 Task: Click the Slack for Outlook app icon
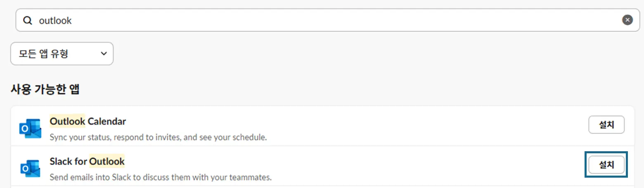(30, 168)
